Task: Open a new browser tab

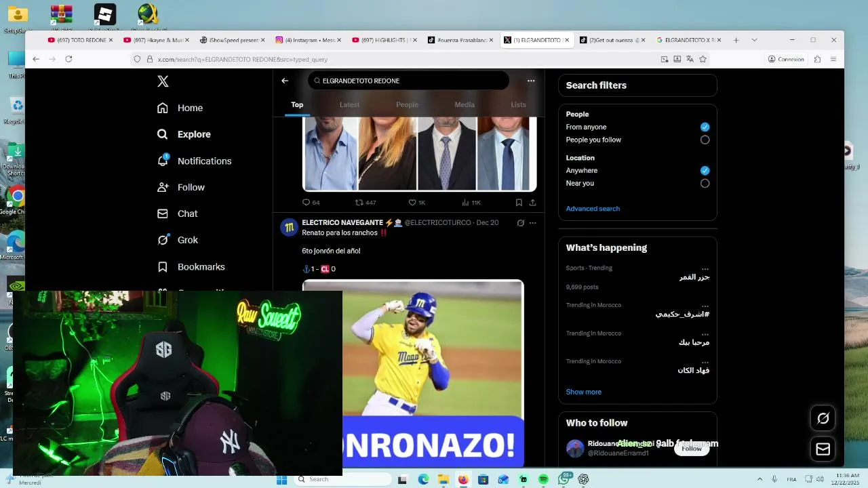Action: 736,40
